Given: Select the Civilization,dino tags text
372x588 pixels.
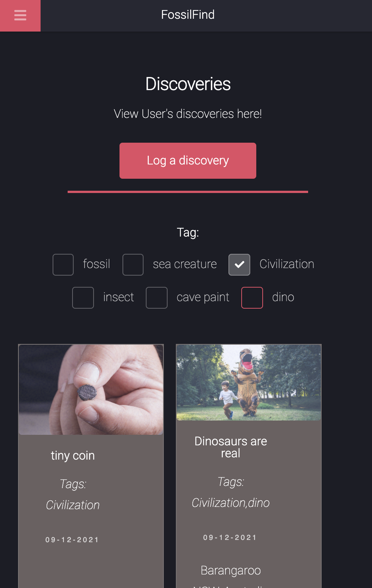Looking at the screenshot, I should (231, 503).
